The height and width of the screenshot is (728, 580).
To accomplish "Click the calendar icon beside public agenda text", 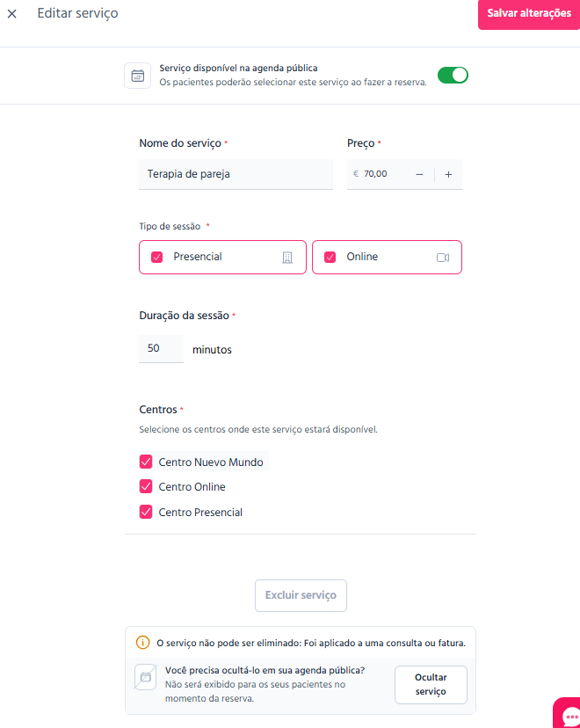I will tap(137, 76).
